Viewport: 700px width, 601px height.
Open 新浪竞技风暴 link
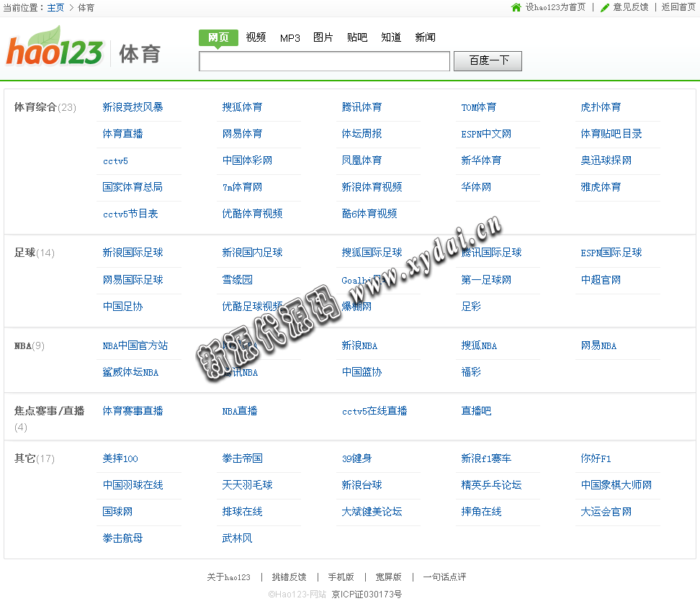point(133,107)
